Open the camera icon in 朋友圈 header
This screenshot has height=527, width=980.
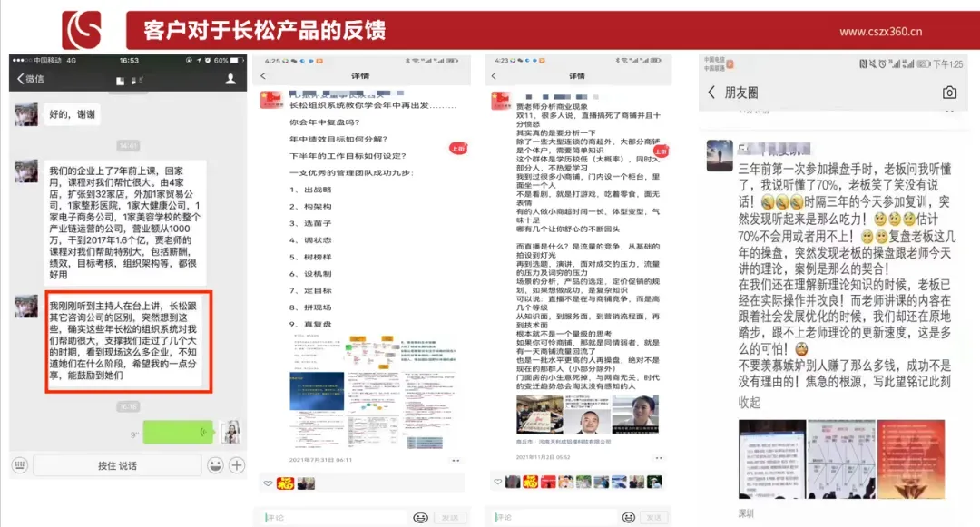click(x=949, y=93)
